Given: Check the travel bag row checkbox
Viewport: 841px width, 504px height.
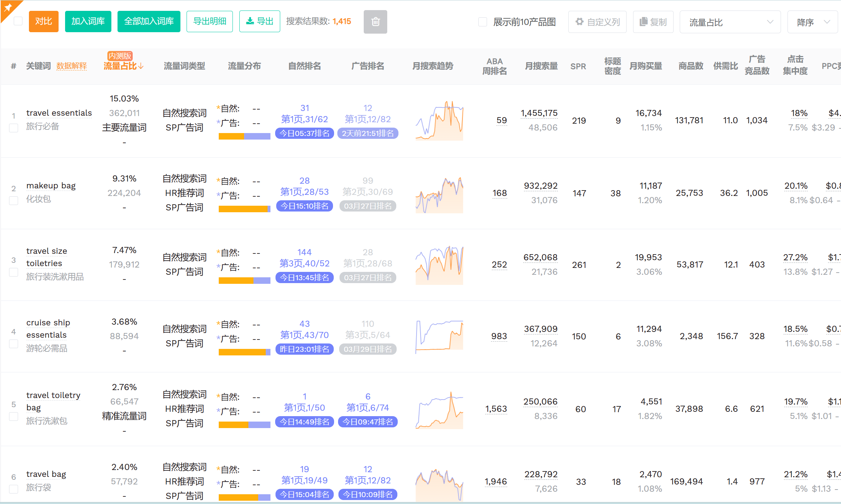Looking at the screenshot, I should pyautogui.click(x=14, y=489).
